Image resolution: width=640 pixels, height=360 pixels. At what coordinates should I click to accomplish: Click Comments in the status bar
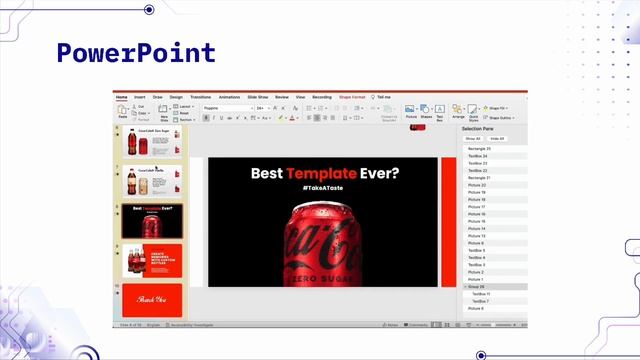pyautogui.click(x=416, y=325)
